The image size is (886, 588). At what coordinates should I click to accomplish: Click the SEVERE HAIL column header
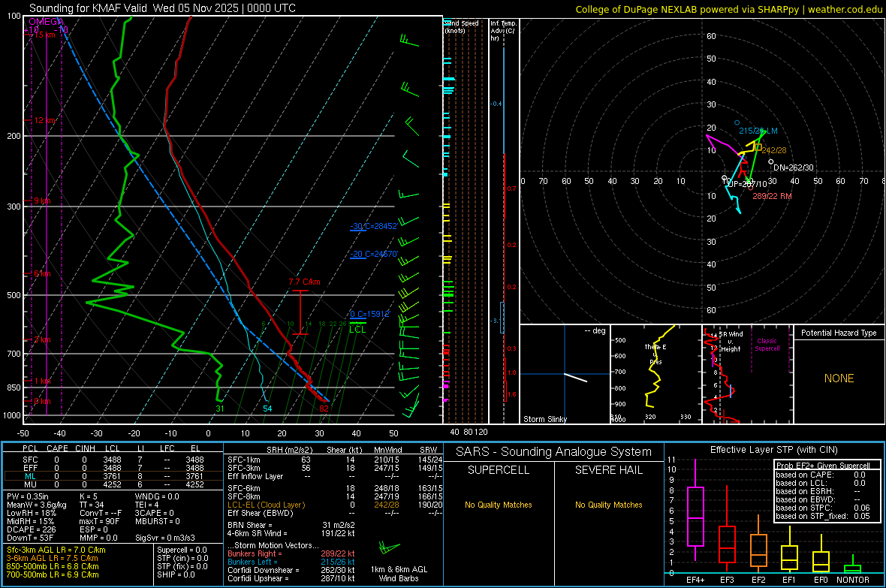[608, 470]
